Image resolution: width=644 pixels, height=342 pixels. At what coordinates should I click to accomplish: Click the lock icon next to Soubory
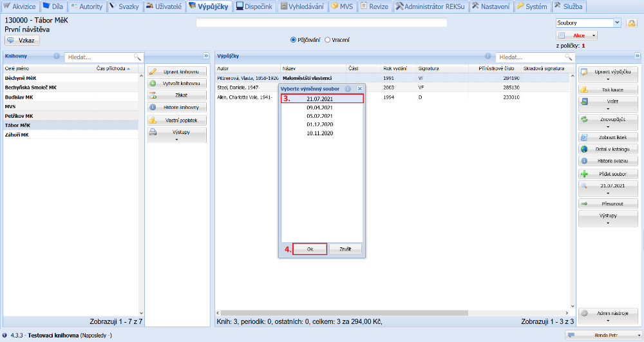point(631,23)
